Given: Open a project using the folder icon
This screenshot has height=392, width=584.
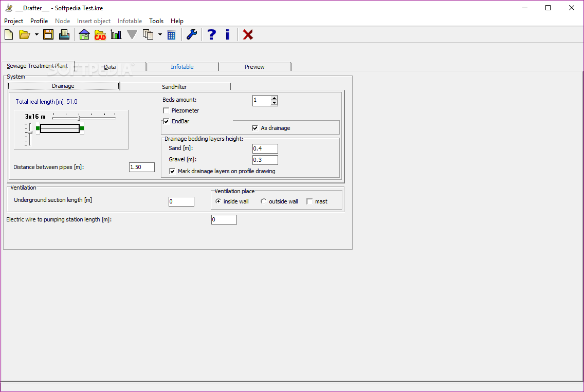Looking at the screenshot, I should point(25,34).
